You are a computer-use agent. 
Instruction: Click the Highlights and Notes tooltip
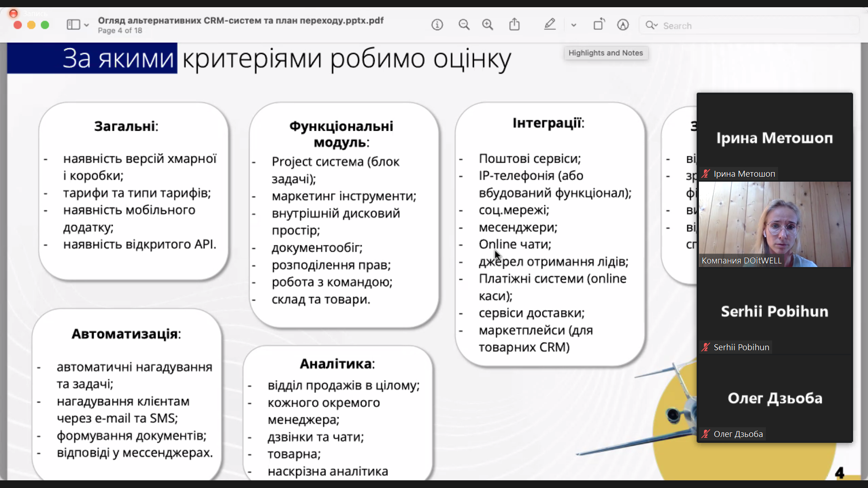click(x=606, y=53)
